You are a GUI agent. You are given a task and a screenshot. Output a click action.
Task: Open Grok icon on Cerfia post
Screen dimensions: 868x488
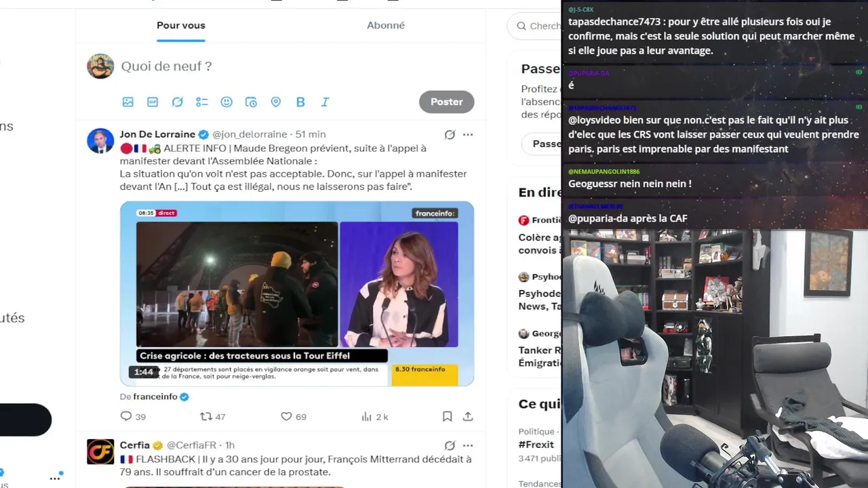coord(450,445)
